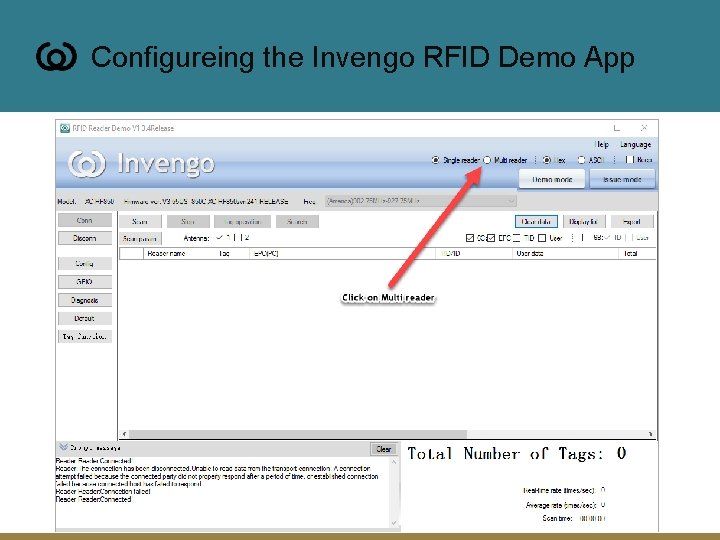This screenshot has height=540, width=720.
Task: Click the Stop button
Action: pos(188,222)
